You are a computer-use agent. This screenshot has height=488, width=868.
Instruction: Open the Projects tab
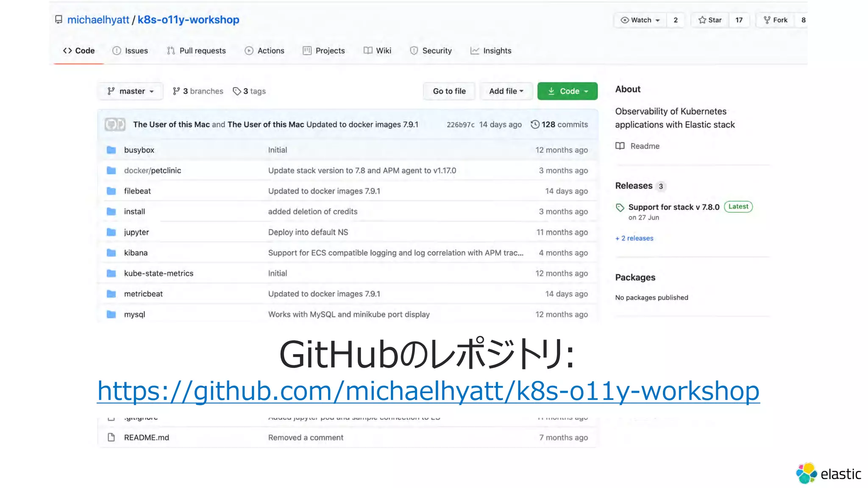click(x=324, y=50)
